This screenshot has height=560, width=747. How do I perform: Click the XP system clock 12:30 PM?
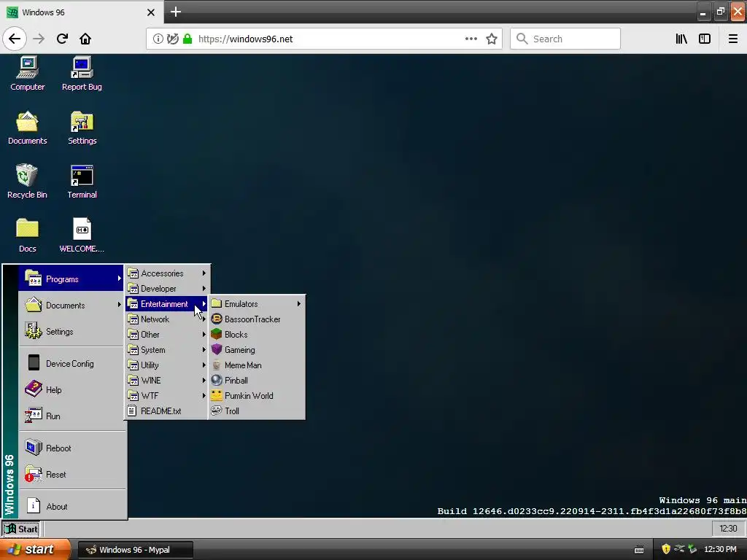(720, 550)
